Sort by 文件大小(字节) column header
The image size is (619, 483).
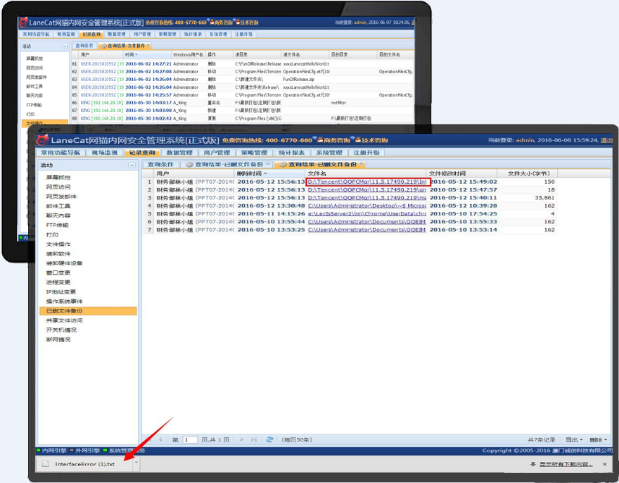click(529, 173)
